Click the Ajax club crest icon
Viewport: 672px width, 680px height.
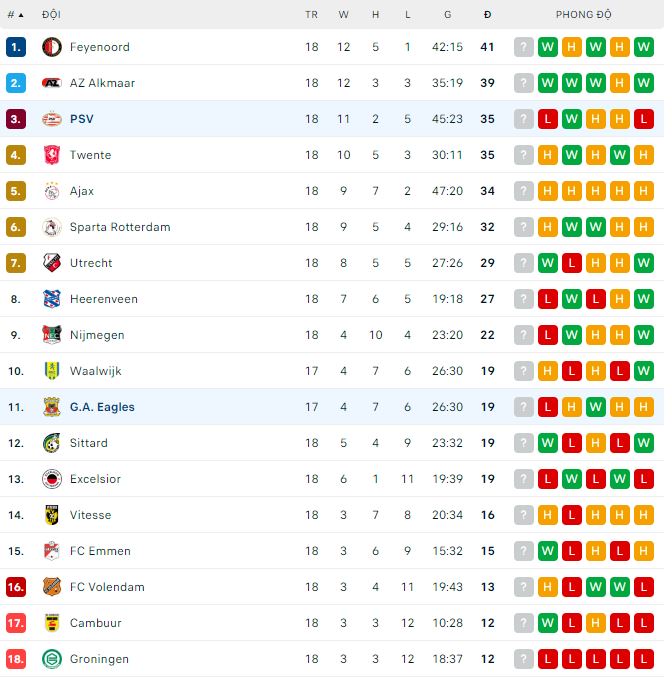point(52,191)
